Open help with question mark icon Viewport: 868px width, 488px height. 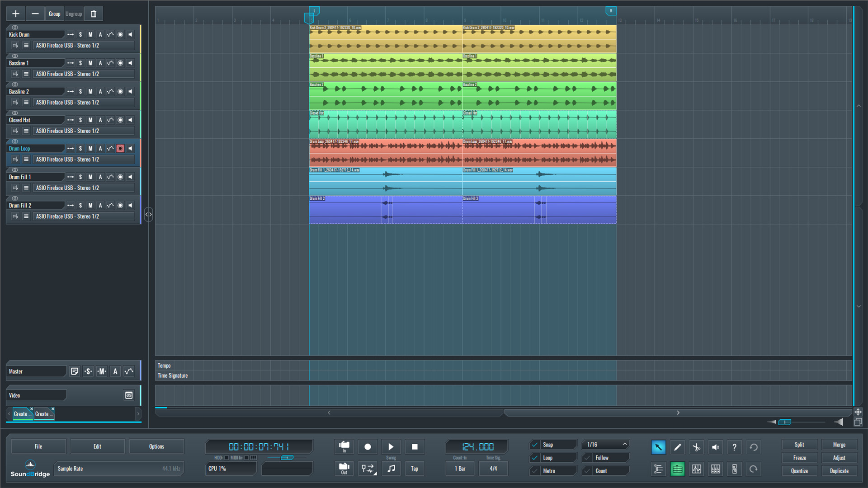[734, 447]
